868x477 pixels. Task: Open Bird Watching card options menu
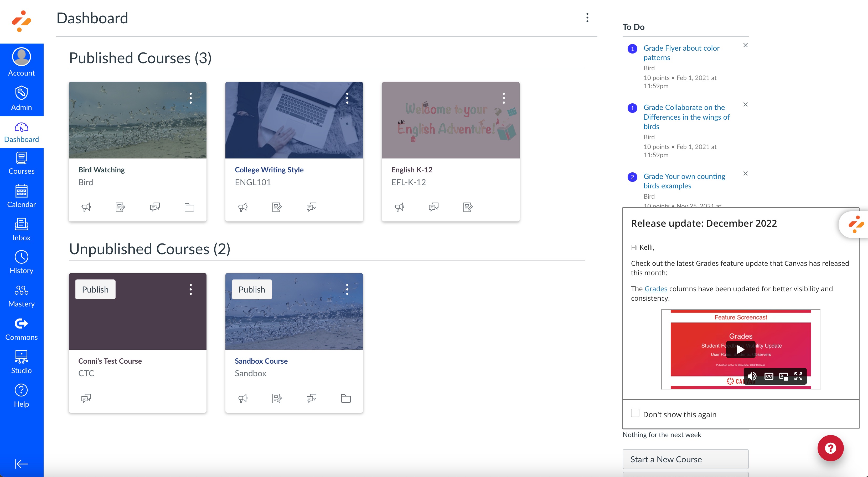[191, 98]
